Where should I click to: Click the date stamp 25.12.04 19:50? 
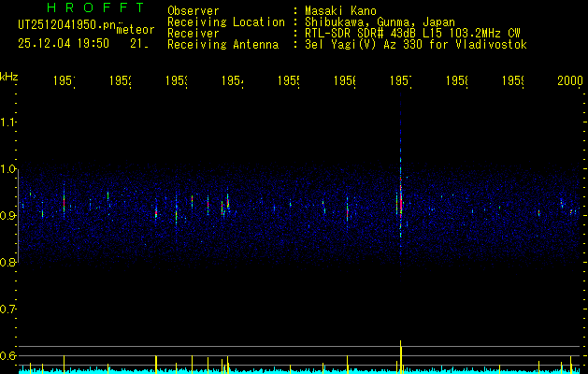pos(64,44)
